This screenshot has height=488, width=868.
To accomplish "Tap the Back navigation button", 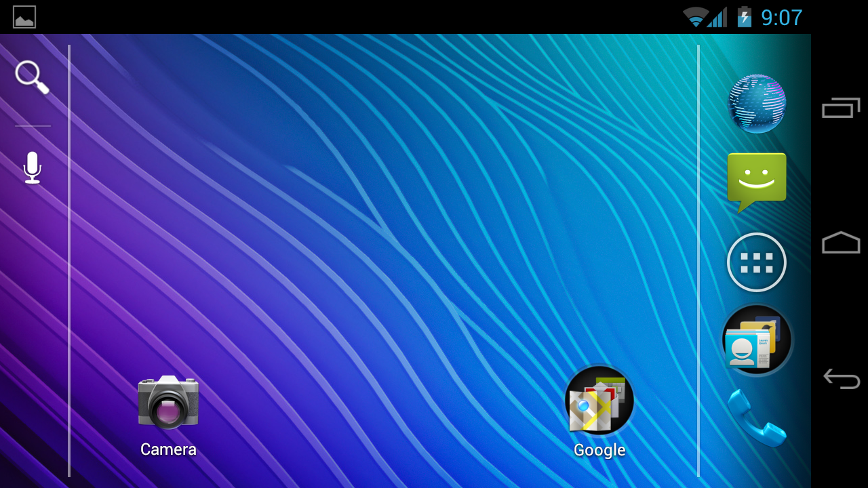I will [841, 378].
